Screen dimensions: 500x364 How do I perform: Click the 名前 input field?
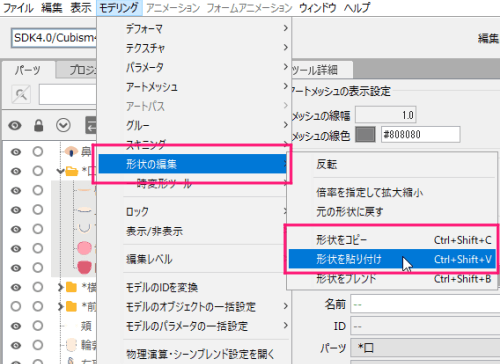pyautogui.click(x=425, y=304)
